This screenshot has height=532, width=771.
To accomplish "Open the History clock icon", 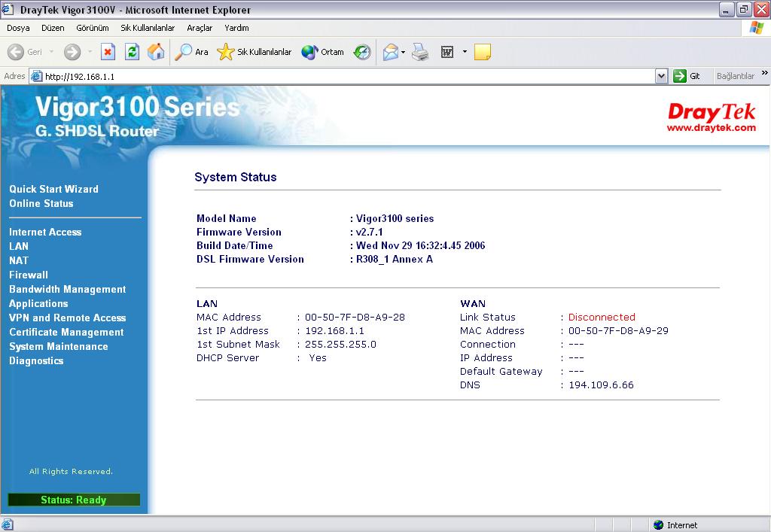I will click(362, 52).
